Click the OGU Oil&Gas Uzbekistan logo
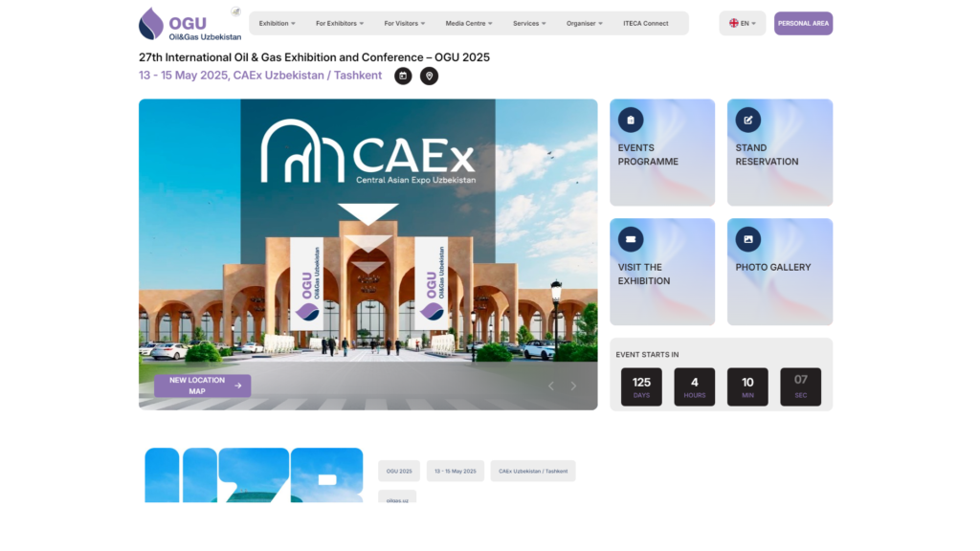Screen dimensions: 980x551 [x=189, y=24]
